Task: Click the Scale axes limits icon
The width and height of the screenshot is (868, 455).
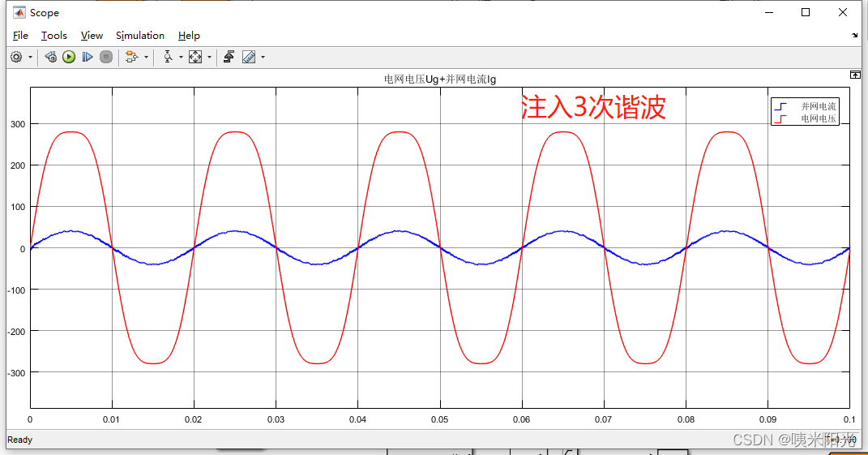Action: [x=195, y=57]
